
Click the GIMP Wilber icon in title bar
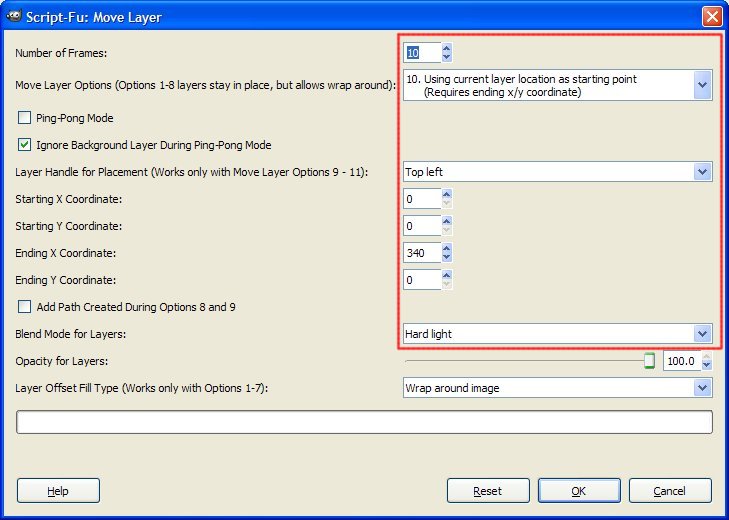[x=13, y=16]
